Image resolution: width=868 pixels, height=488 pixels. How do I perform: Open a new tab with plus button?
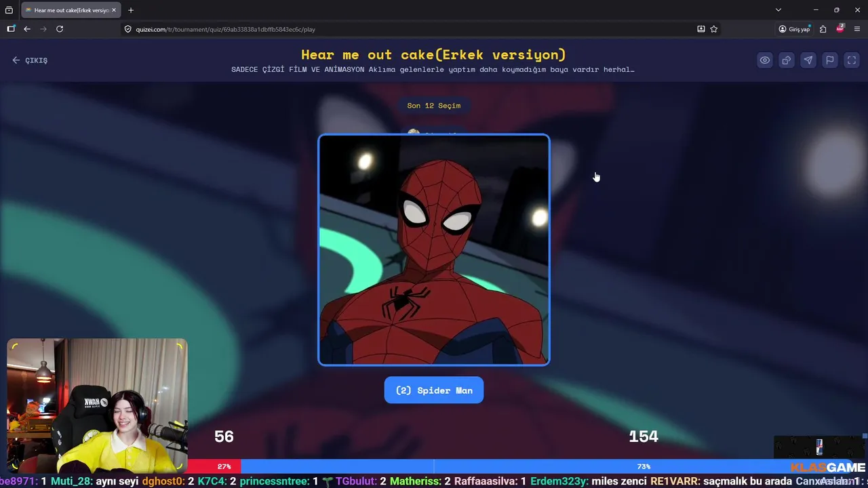pyautogui.click(x=131, y=10)
